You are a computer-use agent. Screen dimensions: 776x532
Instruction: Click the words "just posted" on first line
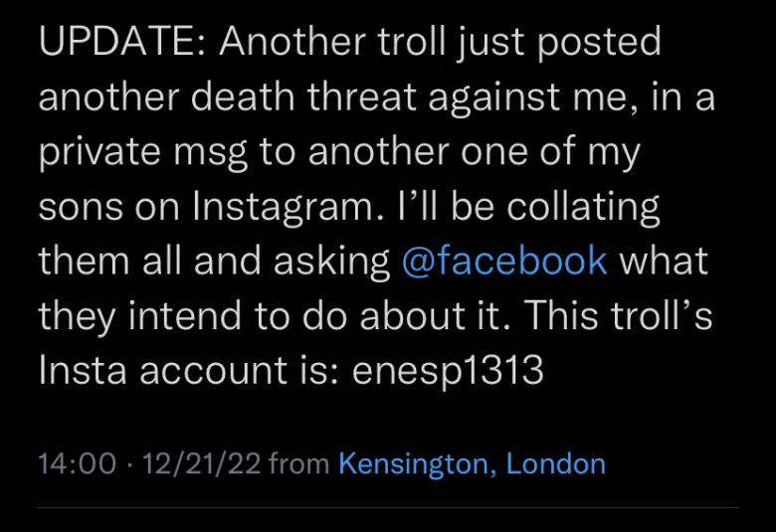pyautogui.click(x=559, y=41)
